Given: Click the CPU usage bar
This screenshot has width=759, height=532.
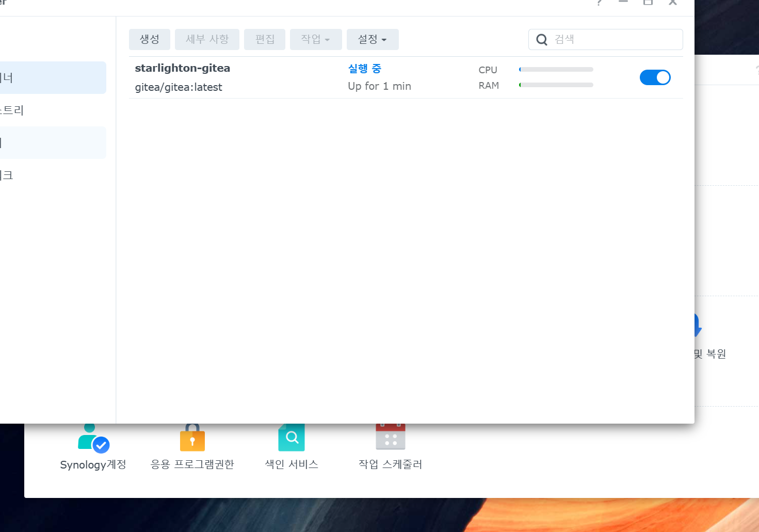Looking at the screenshot, I should 556,69.
